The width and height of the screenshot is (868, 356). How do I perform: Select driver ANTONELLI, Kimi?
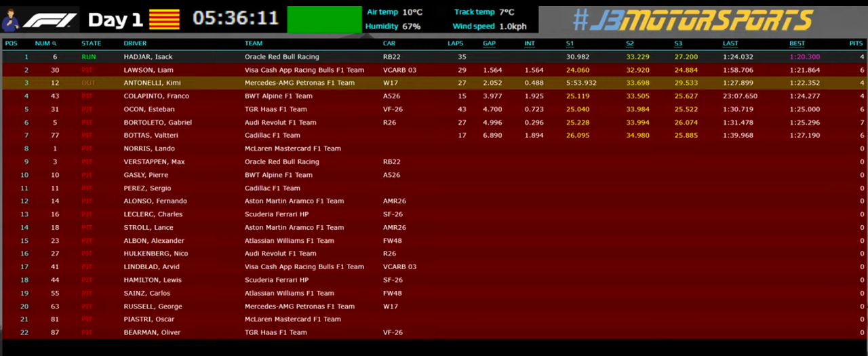coord(151,83)
